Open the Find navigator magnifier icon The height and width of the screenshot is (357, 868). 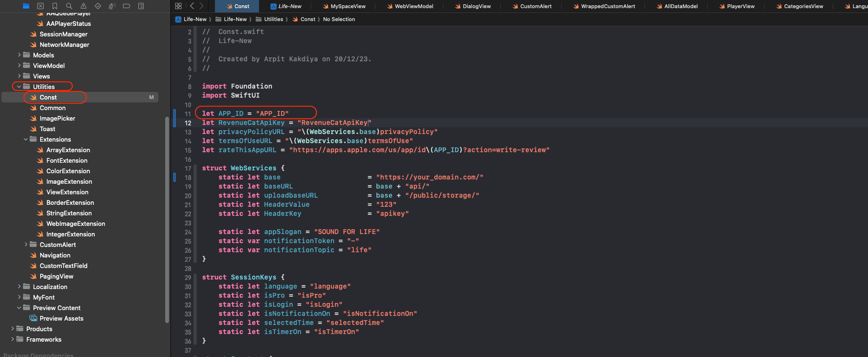tap(69, 6)
